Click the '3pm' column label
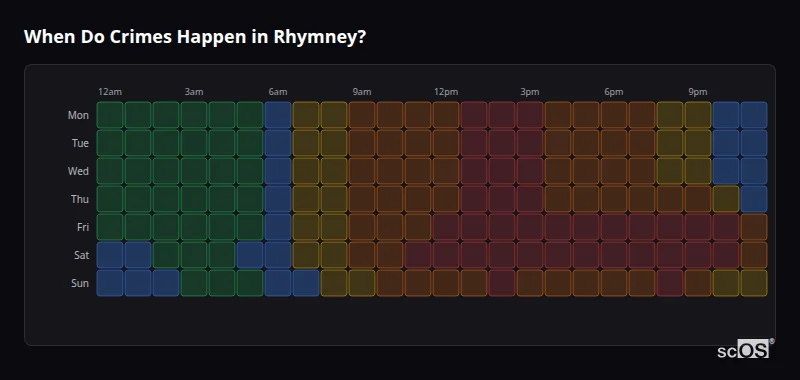The image size is (800, 380). (530, 92)
